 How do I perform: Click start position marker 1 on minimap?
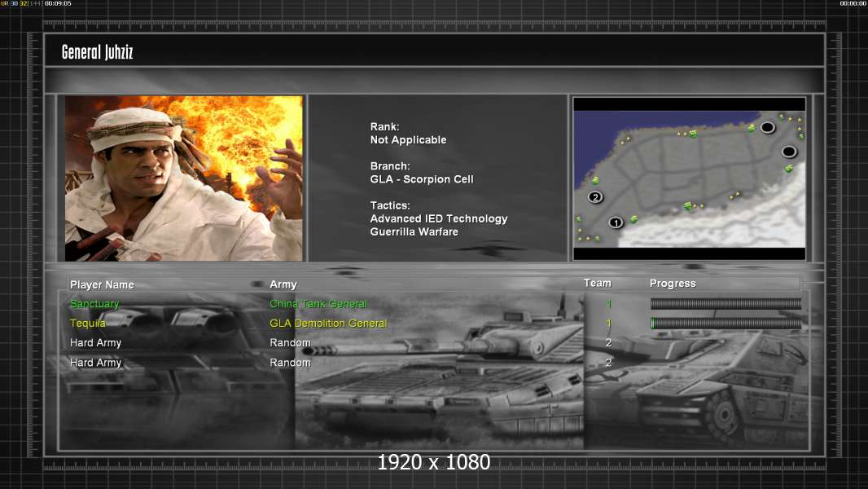[x=616, y=222]
